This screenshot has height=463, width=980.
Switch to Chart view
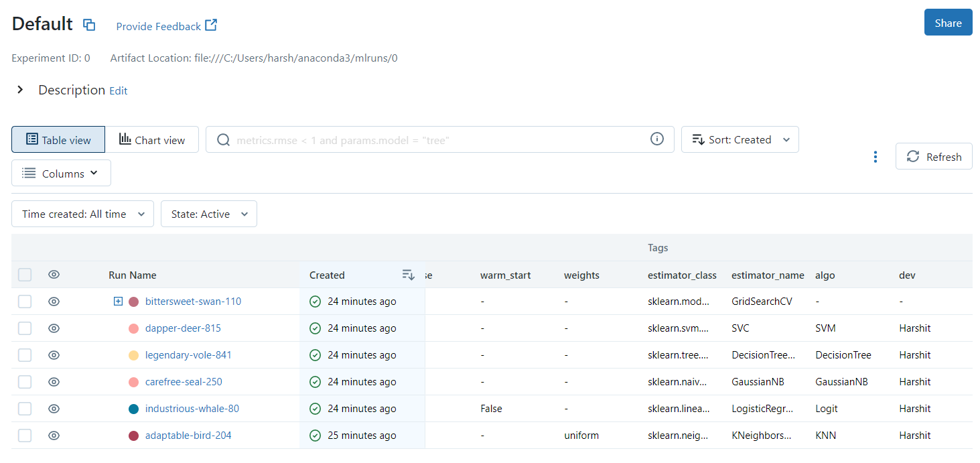pos(153,139)
